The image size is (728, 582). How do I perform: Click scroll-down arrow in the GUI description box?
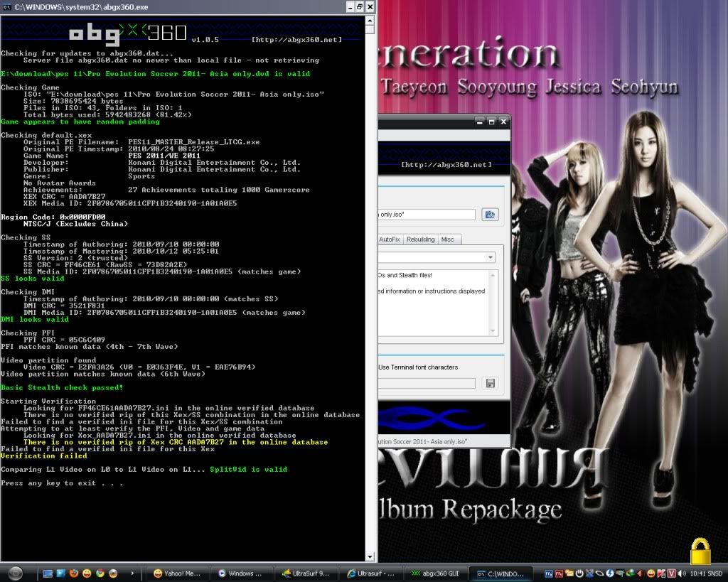tap(493, 331)
